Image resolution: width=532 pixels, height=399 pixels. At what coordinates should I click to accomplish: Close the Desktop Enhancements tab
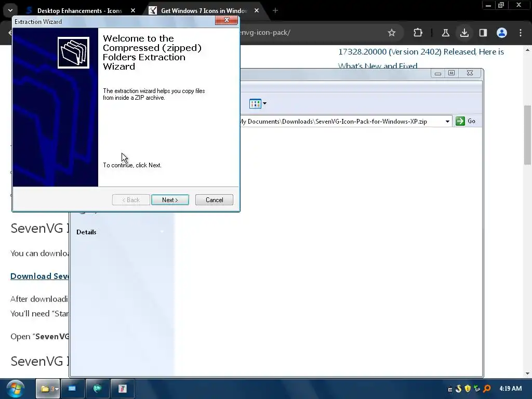[x=133, y=10]
